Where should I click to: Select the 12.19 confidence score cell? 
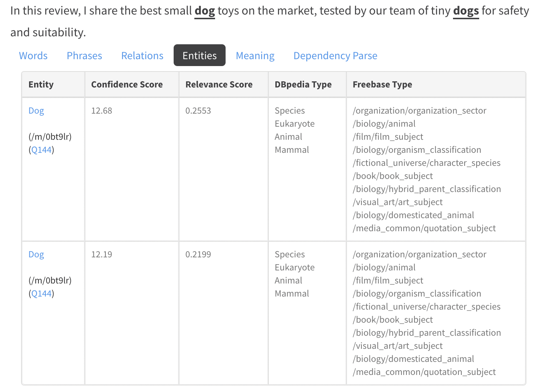[102, 254]
